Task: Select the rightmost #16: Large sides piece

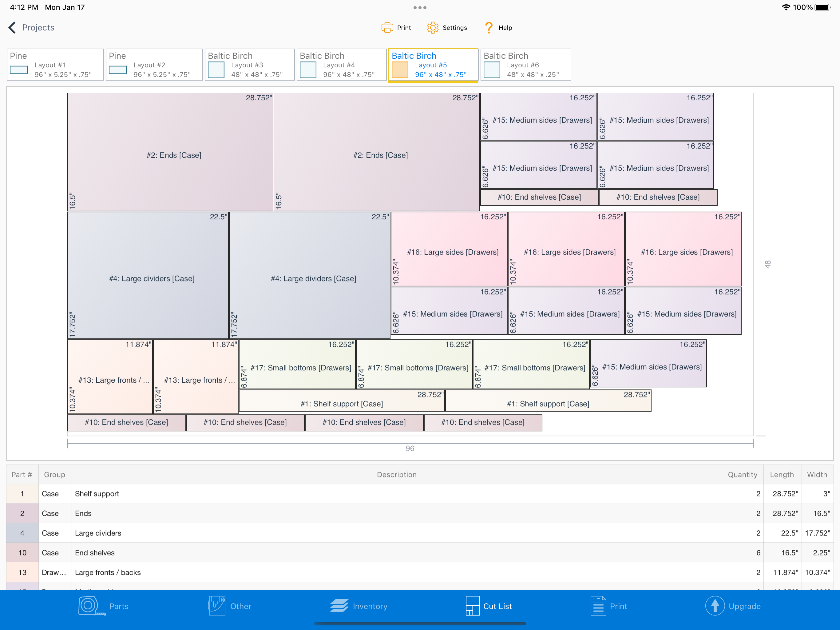Action: tap(683, 249)
